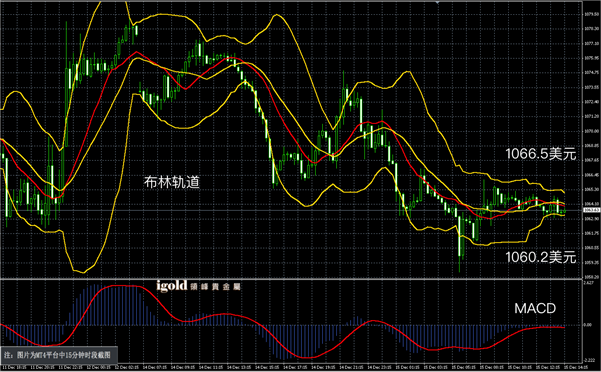Select the 1060.2美元 support price label
The image size is (601, 372).
click(x=541, y=257)
